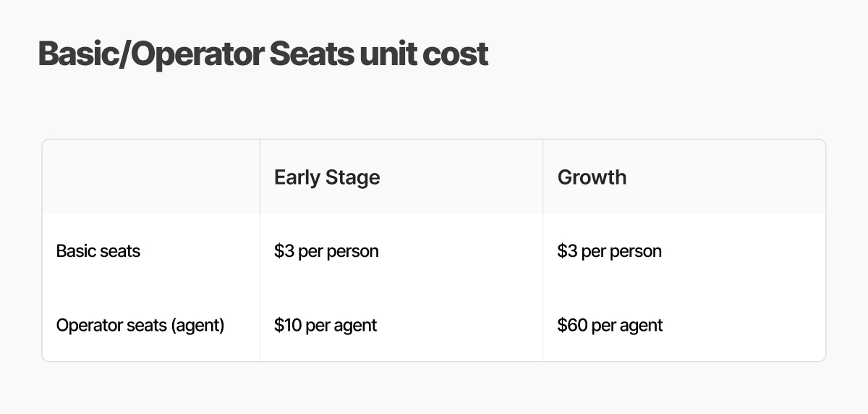
Task: Click the word "person" in the Growth column
Action: (635, 252)
